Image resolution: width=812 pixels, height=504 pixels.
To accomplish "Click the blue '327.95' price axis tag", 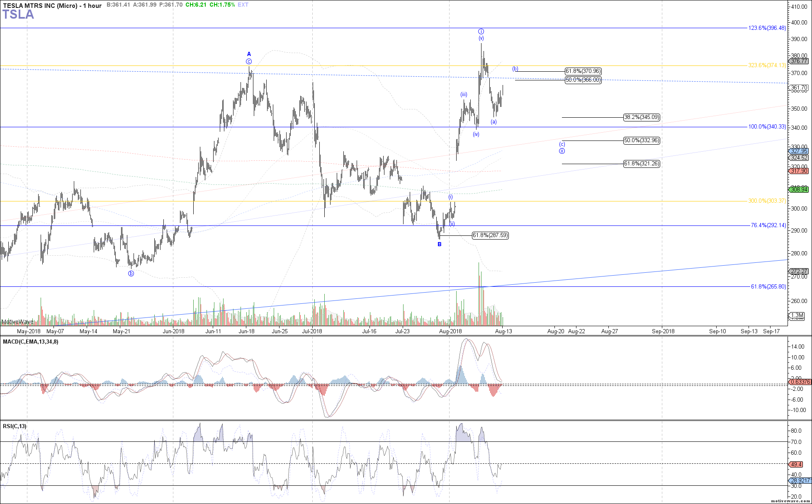I will [x=799, y=151].
